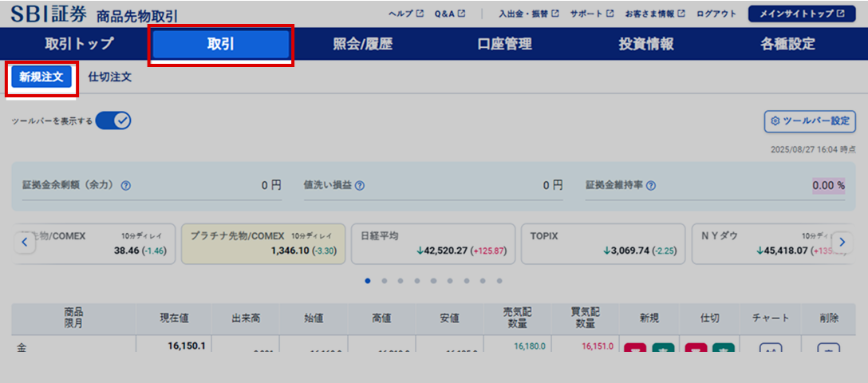Open お客さま情報 page
Image resolution: width=868 pixels, height=383 pixels.
click(655, 14)
